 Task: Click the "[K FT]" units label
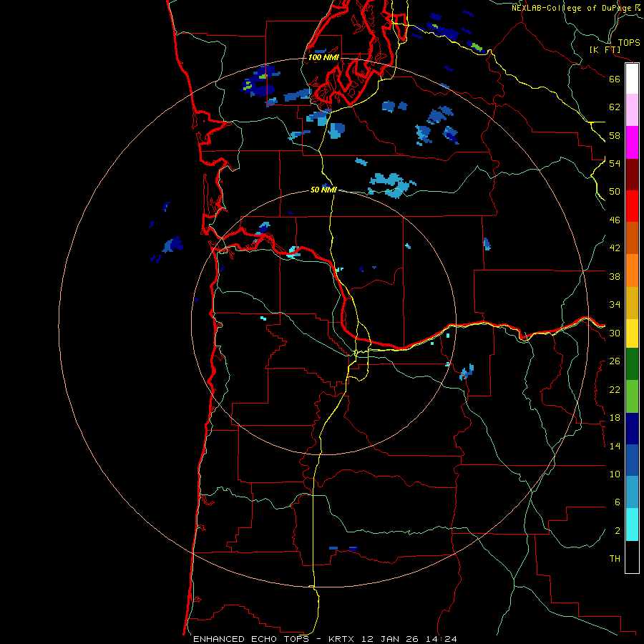(605, 49)
